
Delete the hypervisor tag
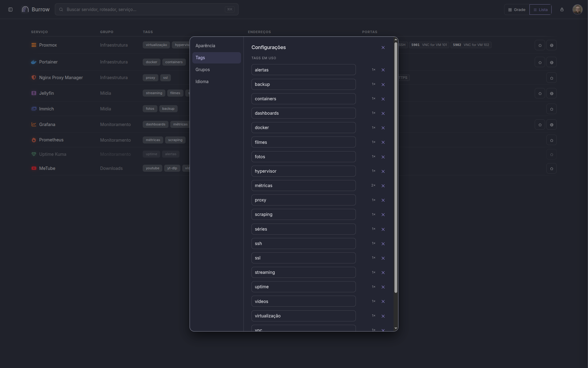tap(383, 171)
